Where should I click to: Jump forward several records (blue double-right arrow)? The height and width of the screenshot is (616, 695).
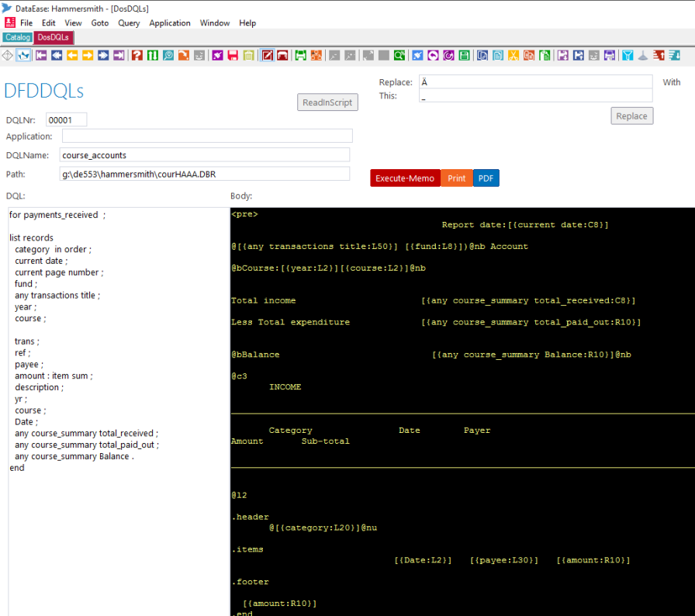[103, 55]
